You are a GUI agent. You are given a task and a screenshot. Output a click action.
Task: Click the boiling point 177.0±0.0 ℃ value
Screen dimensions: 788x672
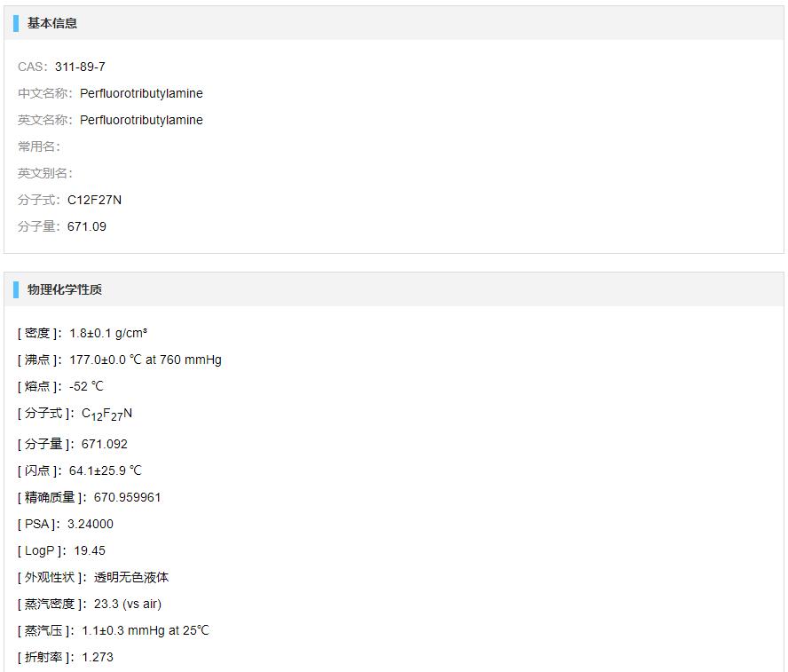146,360
